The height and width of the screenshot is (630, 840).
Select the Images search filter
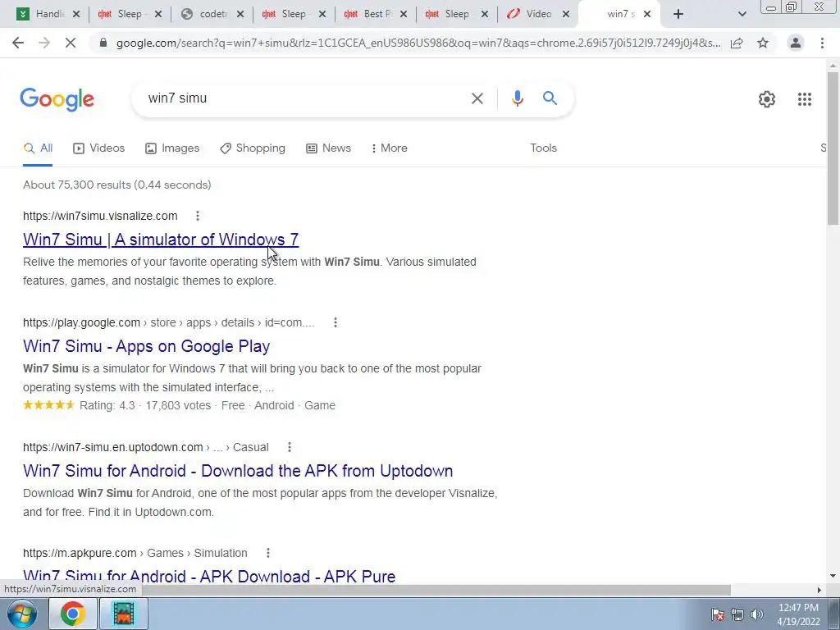coord(172,148)
